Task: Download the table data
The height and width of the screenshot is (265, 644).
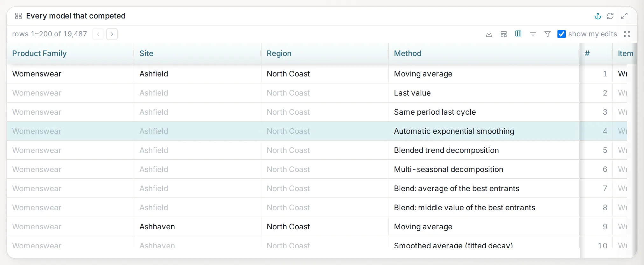Action: [489, 34]
